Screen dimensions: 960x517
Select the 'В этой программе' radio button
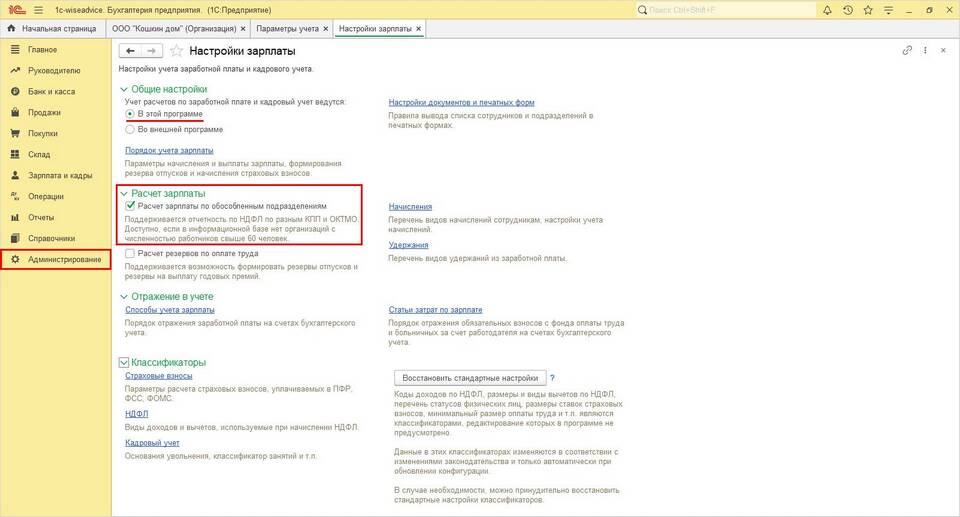coord(130,114)
